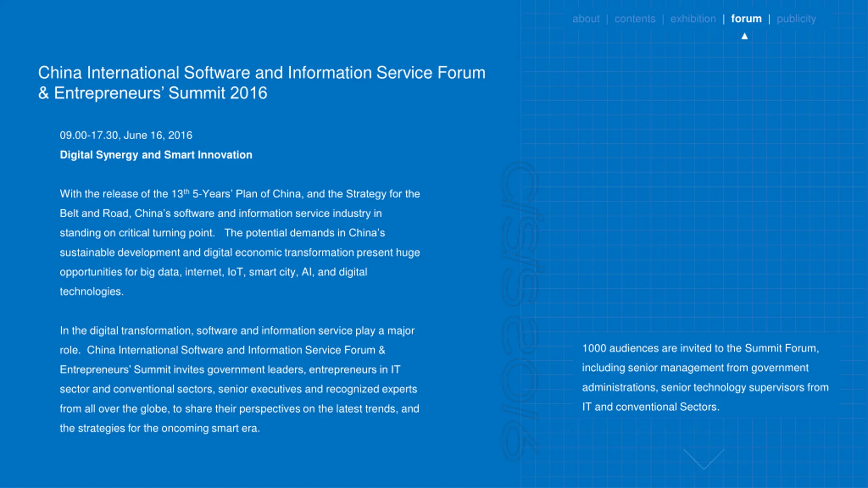Click the '13th 5-Years' Plan of China' line

click(x=240, y=194)
